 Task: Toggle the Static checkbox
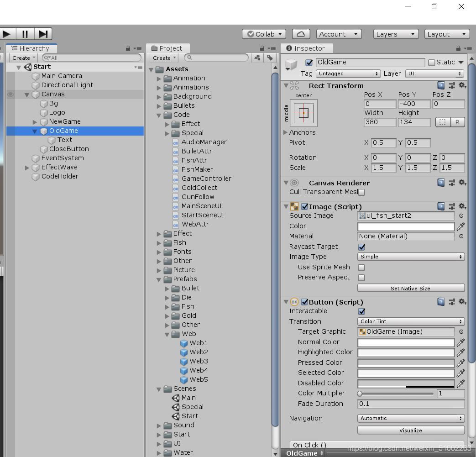click(432, 63)
